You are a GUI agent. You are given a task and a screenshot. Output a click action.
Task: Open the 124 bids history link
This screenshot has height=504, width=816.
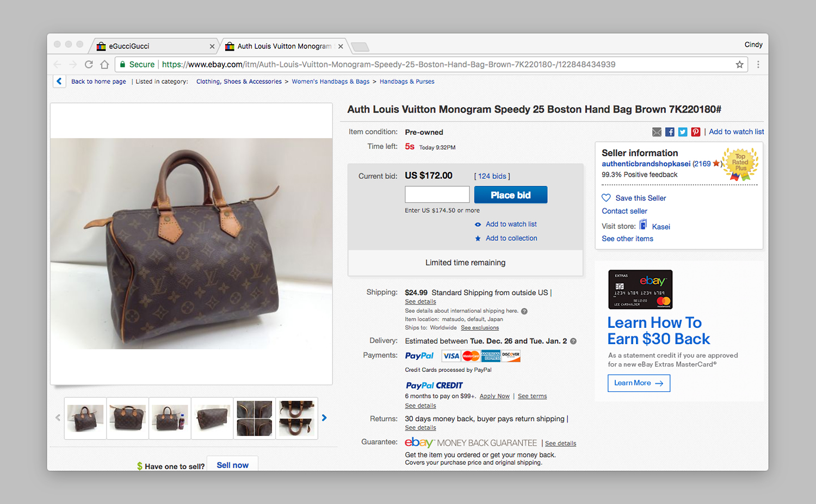point(492,176)
